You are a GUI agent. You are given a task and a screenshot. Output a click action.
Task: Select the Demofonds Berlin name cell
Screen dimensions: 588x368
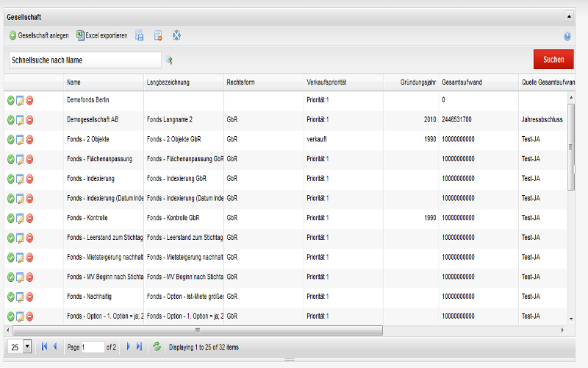point(104,100)
